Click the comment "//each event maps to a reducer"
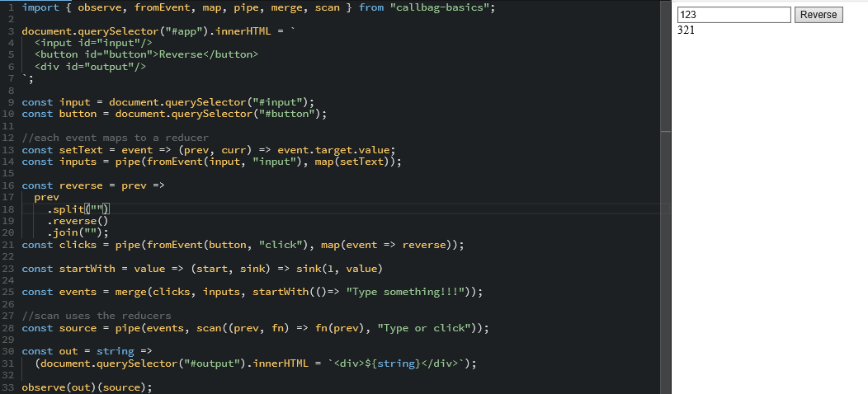868x394 pixels. tap(116, 138)
